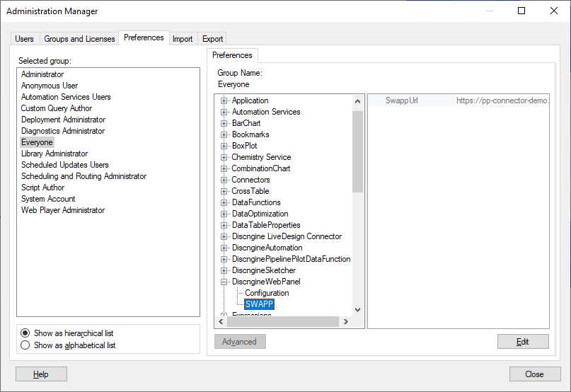The image size is (571, 392).
Task: Expand the DataOptimization node
Action: [x=224, y=214]
